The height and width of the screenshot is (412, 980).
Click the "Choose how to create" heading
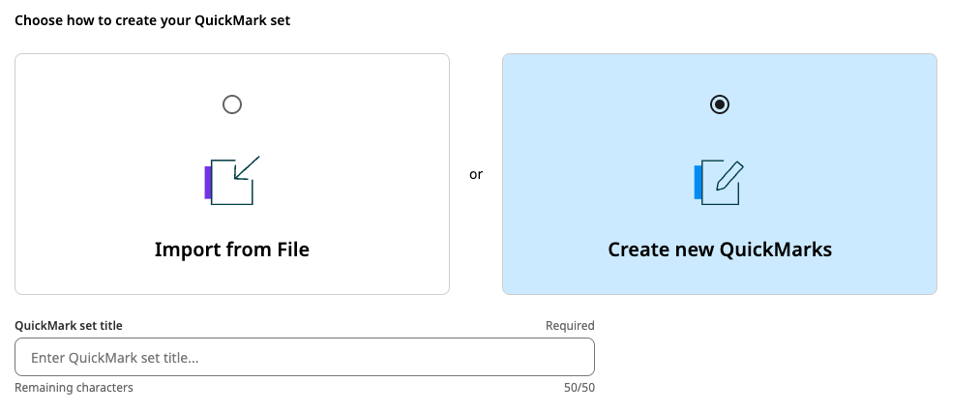pos(153,20)
